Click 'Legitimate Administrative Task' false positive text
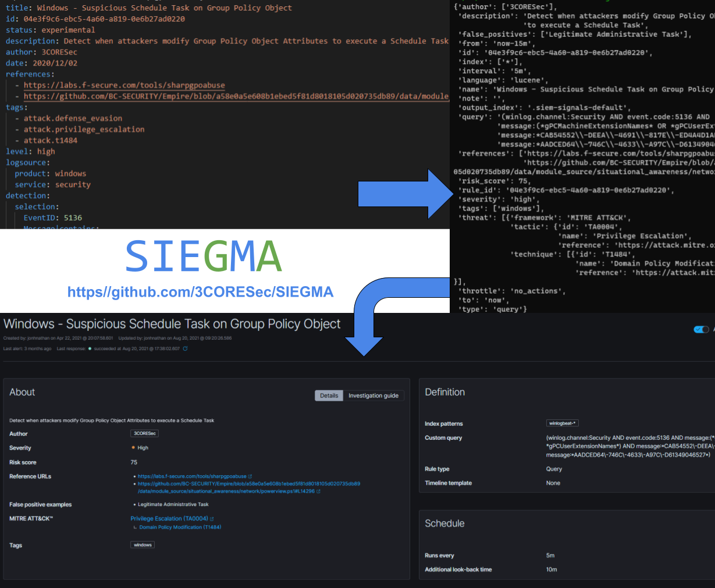This screenshot has width=715, height=588. coord(173,504)
